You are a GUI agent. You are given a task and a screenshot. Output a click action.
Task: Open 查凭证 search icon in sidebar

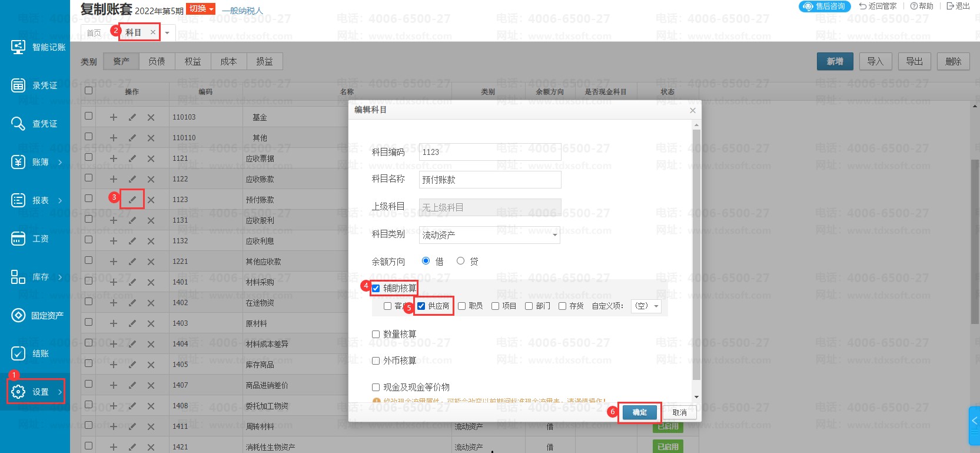[x=18, y=124]
